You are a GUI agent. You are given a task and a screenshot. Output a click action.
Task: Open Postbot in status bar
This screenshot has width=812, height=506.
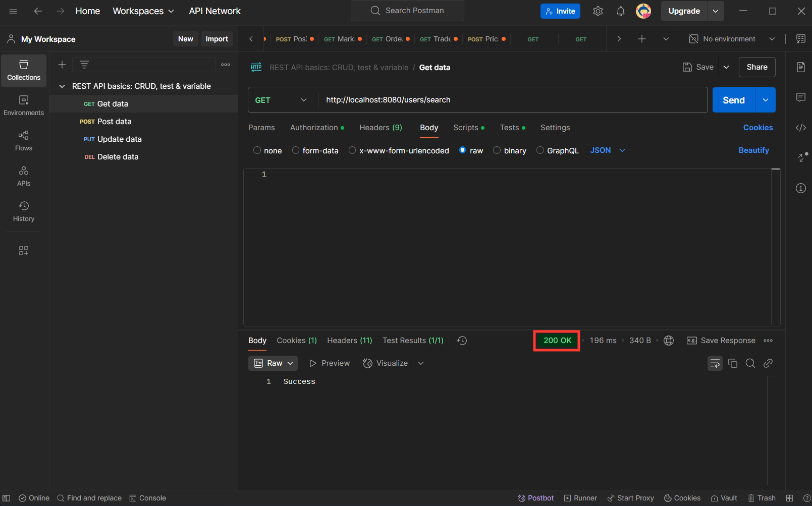[x=535, y=498]
